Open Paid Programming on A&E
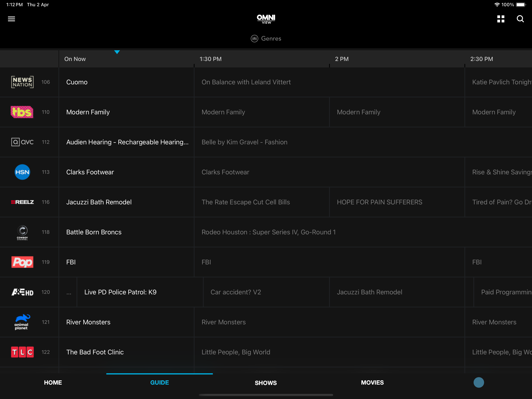532x399 pixels. tap(503, 292)
